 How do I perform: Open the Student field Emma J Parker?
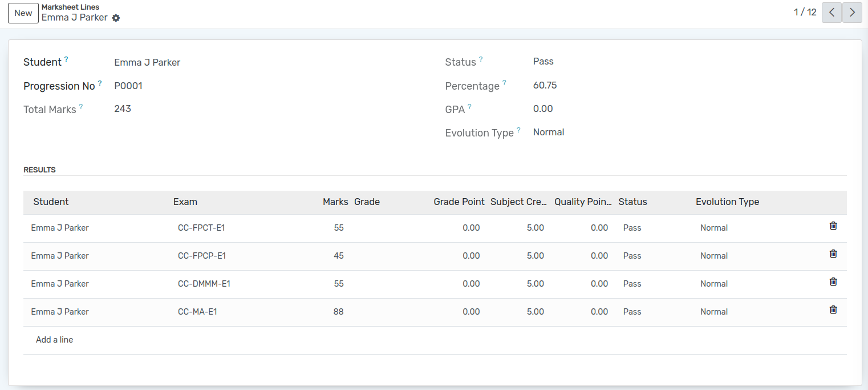[x=147, y=62]
